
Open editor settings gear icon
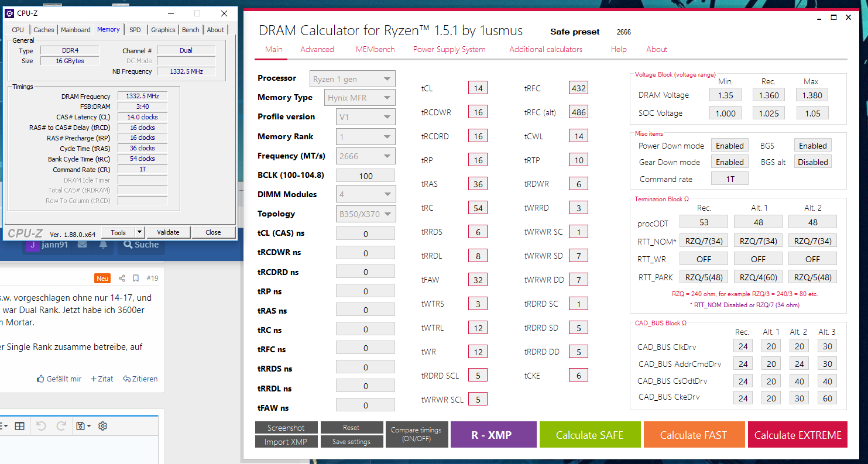coord(103,426)
